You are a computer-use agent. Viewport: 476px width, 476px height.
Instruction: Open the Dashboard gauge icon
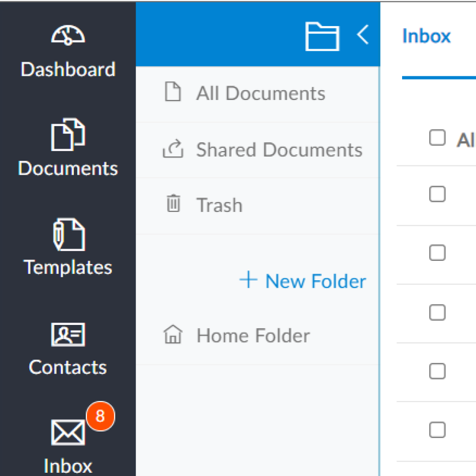point(68,35)
